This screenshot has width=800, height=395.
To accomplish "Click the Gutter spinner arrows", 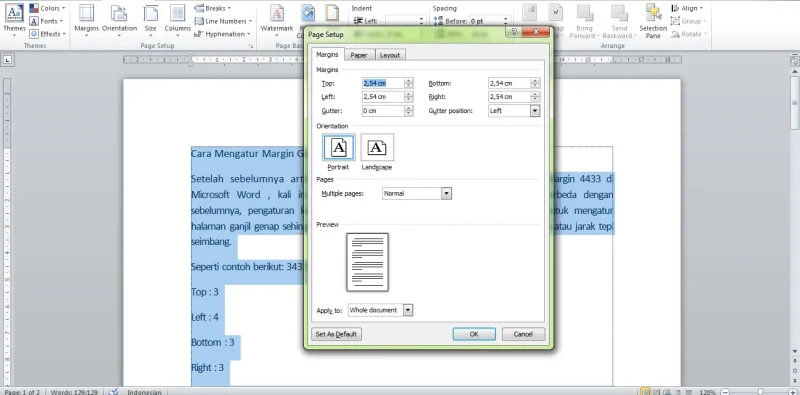I will coord(409,110).
